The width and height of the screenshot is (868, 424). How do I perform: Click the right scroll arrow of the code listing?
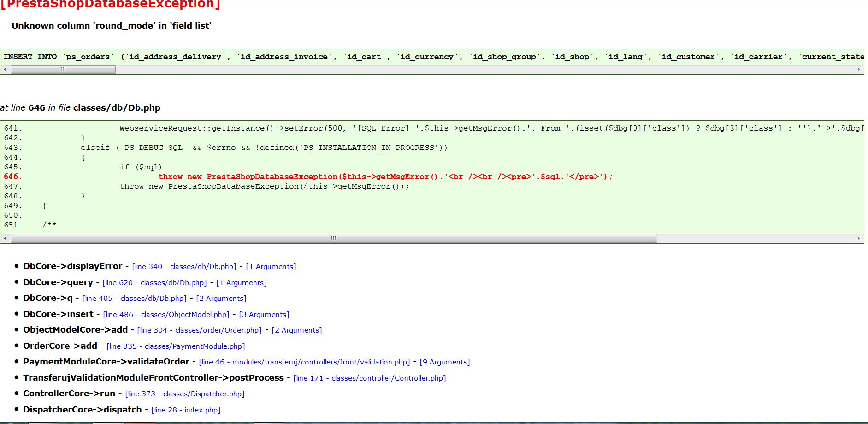pyautogui.click(x=859, y=238)
